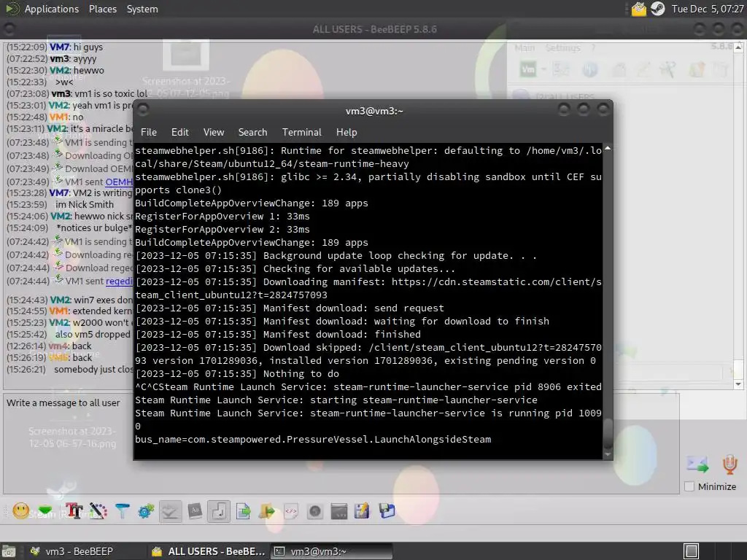Open the OEMH file link from VM1
The height and width of the screenshot is (560, 747).
click(119, 182)
